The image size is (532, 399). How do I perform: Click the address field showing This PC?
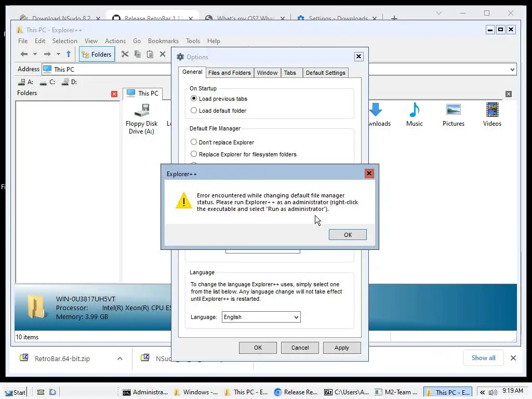(x=106, y=69)
